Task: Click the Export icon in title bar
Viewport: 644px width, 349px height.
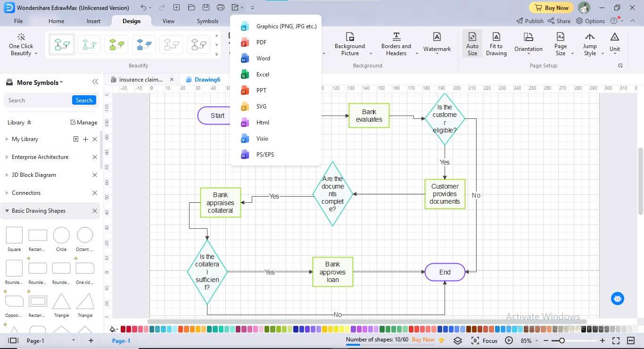Action: 235,8
